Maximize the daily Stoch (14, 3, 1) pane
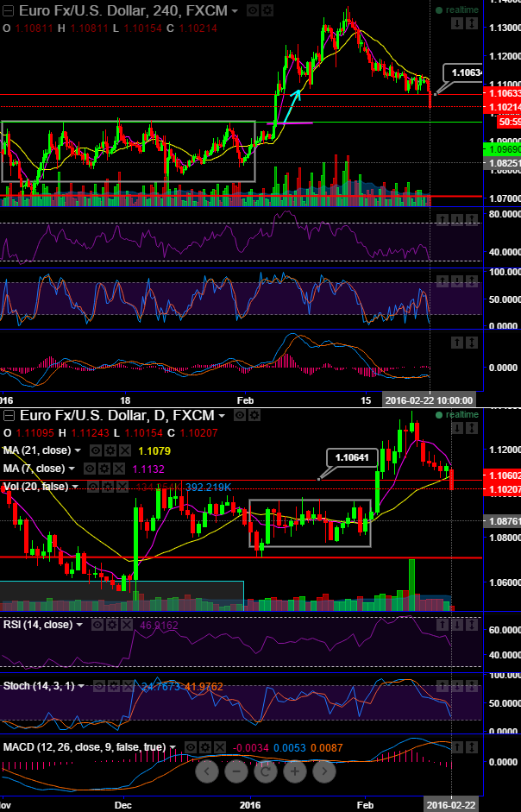The height and width of the screenshot is (812, 521). point(471,686)
